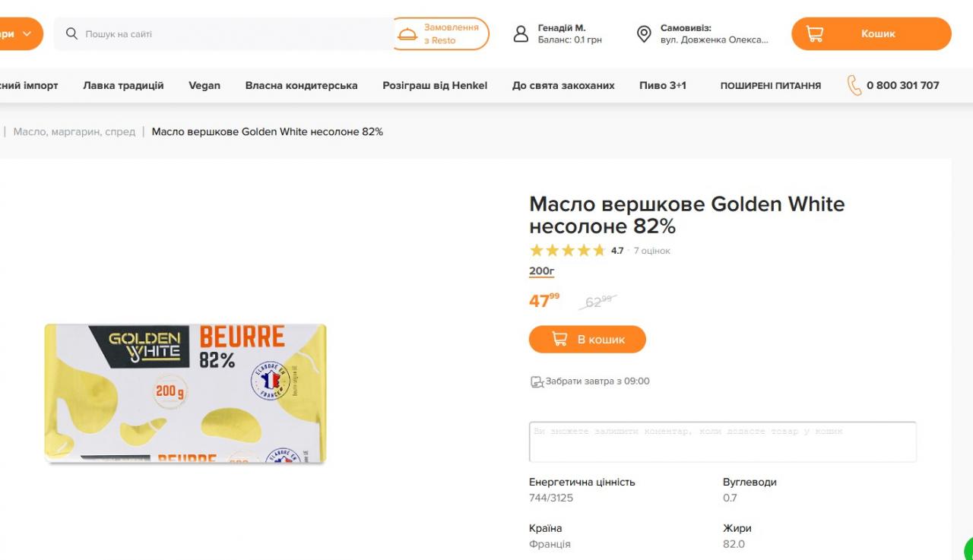
Task: Click the search magnifier icon
Action: point(72,33)
